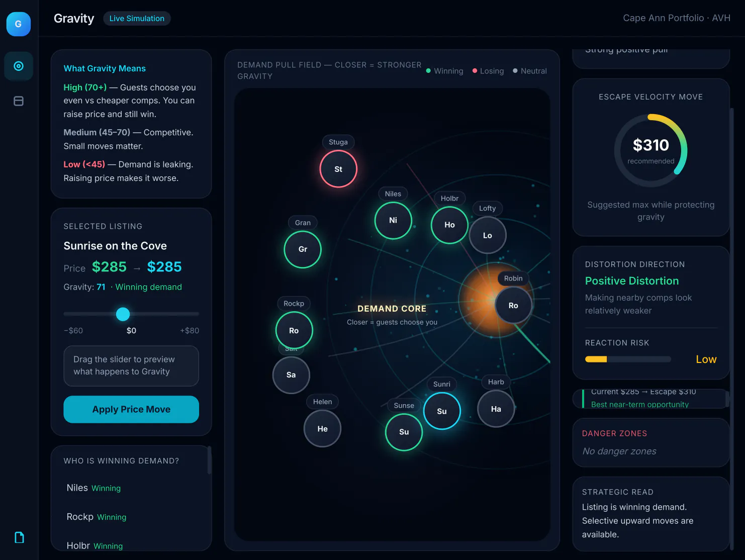Toggle the Neutral legend filter
This screenshot has height=560, width=745.
click(x=530, y=71)
